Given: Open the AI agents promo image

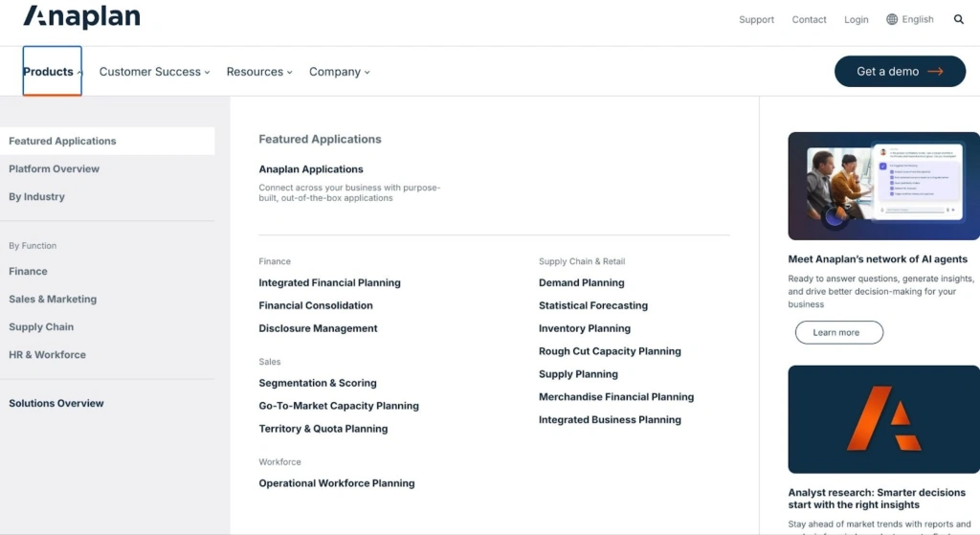Looking at the screenshot, I should point(883,186).
